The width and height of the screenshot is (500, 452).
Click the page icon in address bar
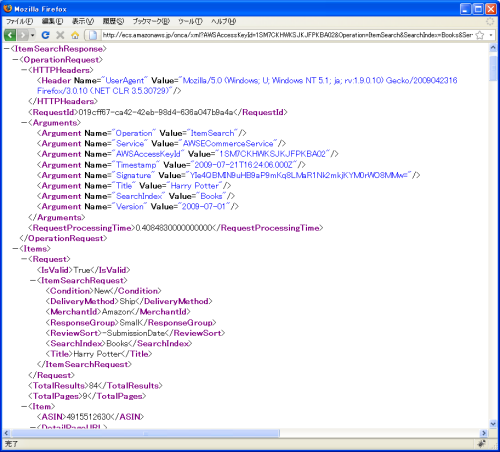(93, 35)
